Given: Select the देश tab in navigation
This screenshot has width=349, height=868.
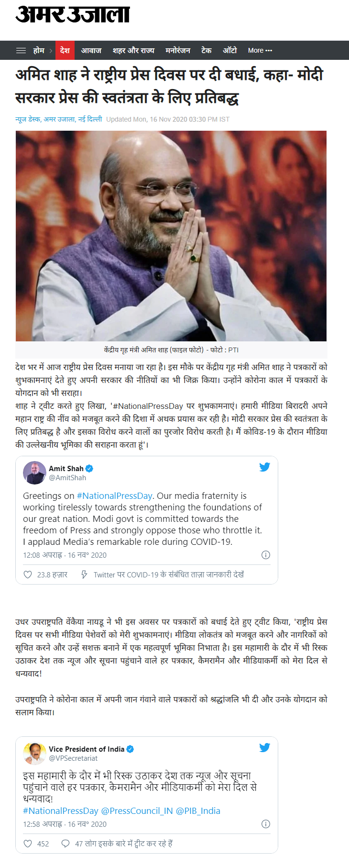Looking at the screenshot, I should point(65,50).
